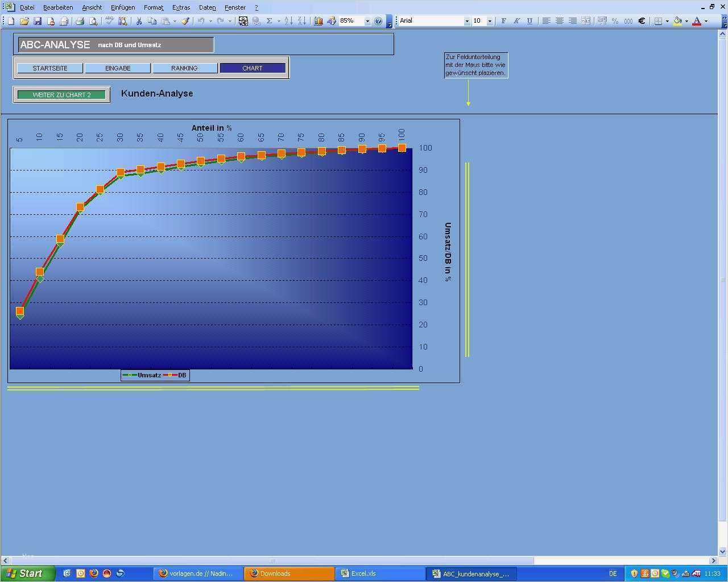Apply thousands separator style (000)
The image size is (728, 582).
tap(628, 21)
